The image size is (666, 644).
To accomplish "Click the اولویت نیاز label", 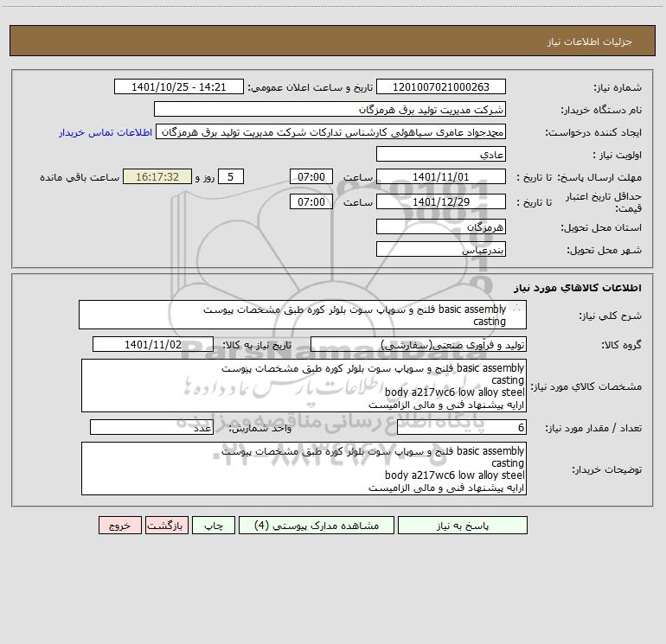I will click(618, 155).
